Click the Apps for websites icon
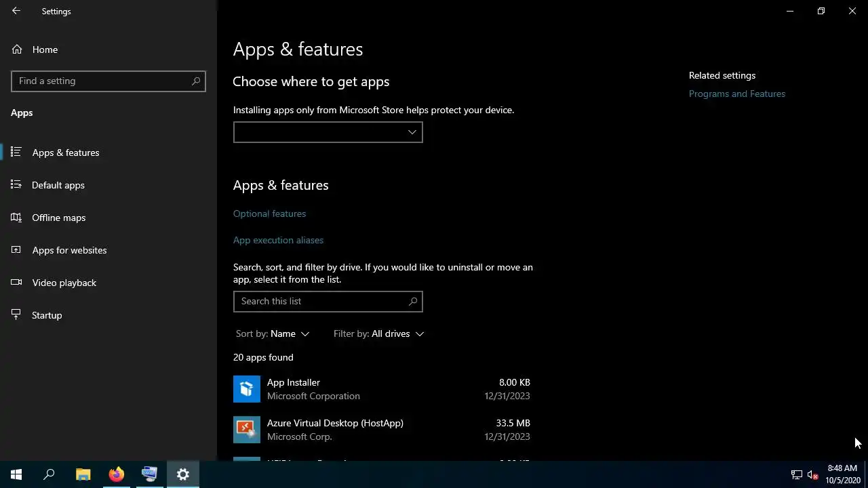The height and width of the screenshot is (488, 868). 16,250
